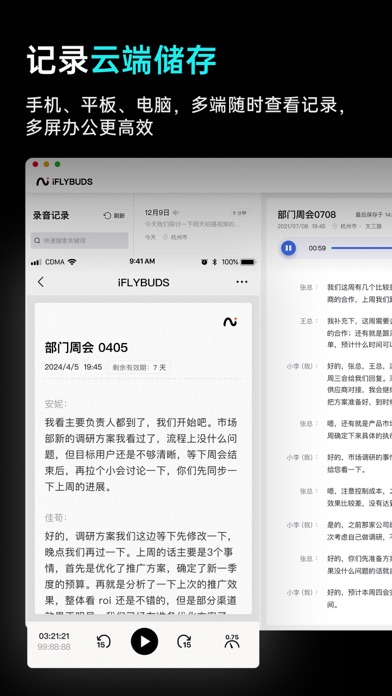Focus the 快速搜索关键词 search field
The width and height of the screenshot is (392, 696).
click(x=79, y=241)
